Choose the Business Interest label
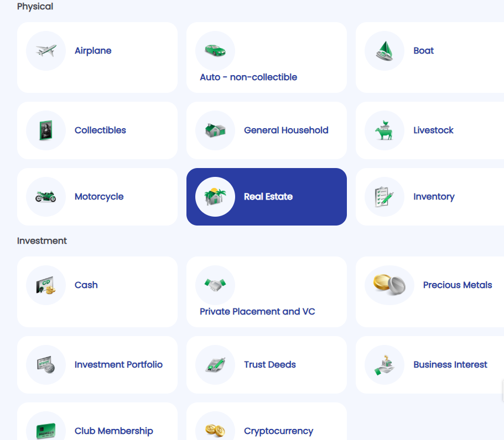The width and height of the screenshot is (504, 440). pos(450,365)
